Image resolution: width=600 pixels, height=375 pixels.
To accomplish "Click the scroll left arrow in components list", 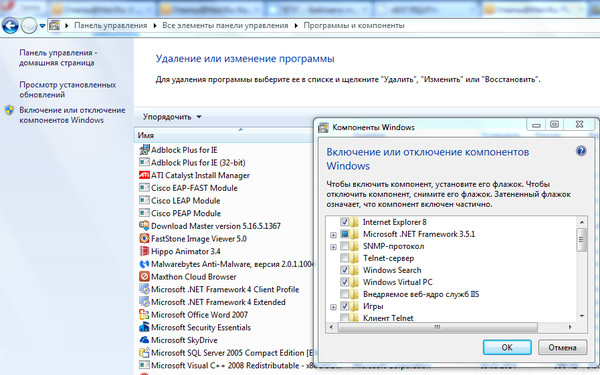I will point(331,327).
